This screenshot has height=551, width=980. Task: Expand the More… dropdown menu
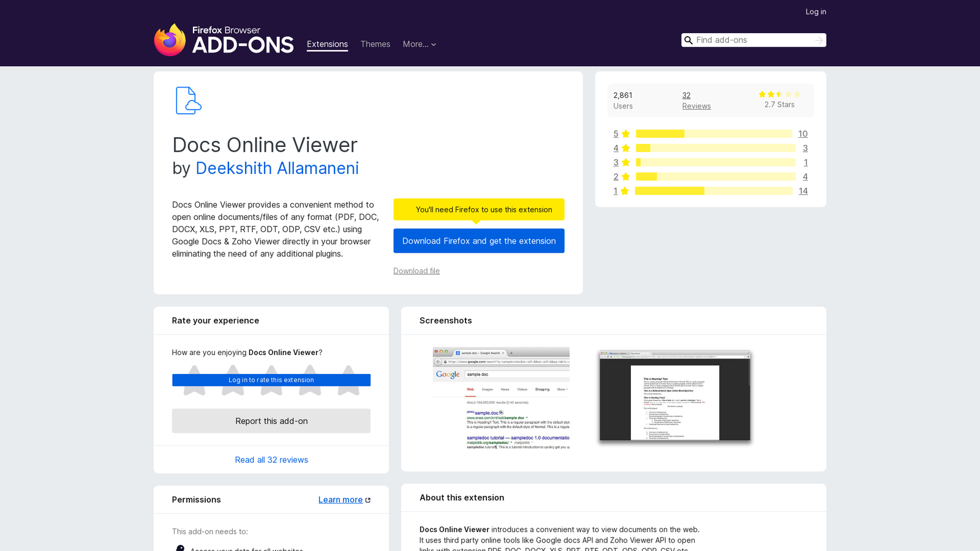pyautogui.click(x=420, y=44)
